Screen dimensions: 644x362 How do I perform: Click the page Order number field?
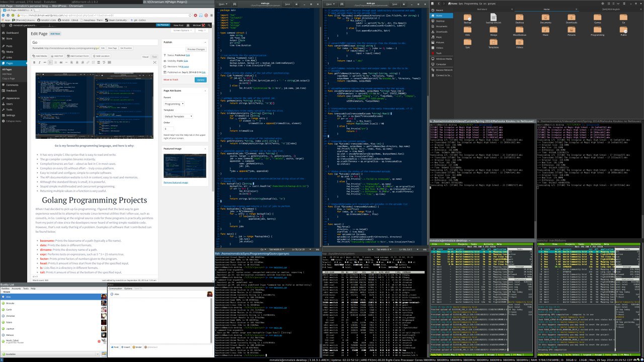pyautogui.click(x=169, y=128)
